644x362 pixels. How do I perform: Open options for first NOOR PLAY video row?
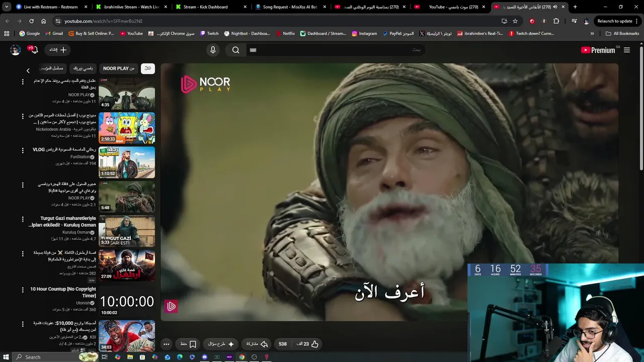[22, 81]
